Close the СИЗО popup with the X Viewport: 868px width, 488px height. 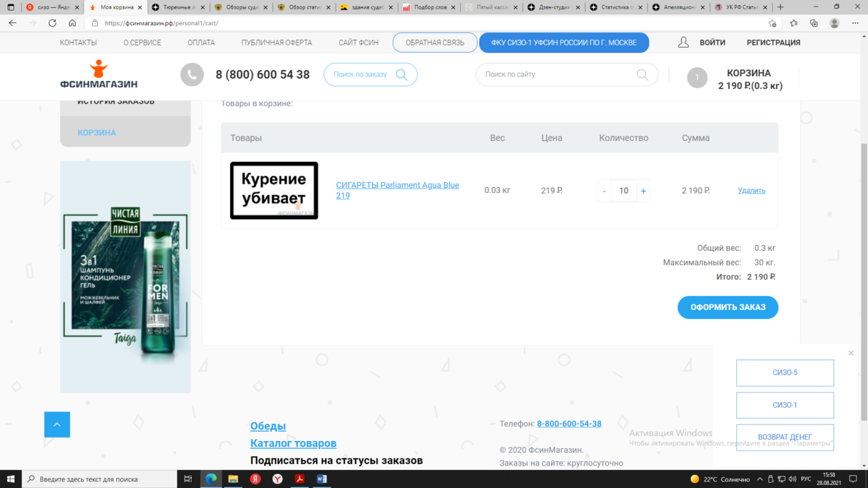(851, 353)
